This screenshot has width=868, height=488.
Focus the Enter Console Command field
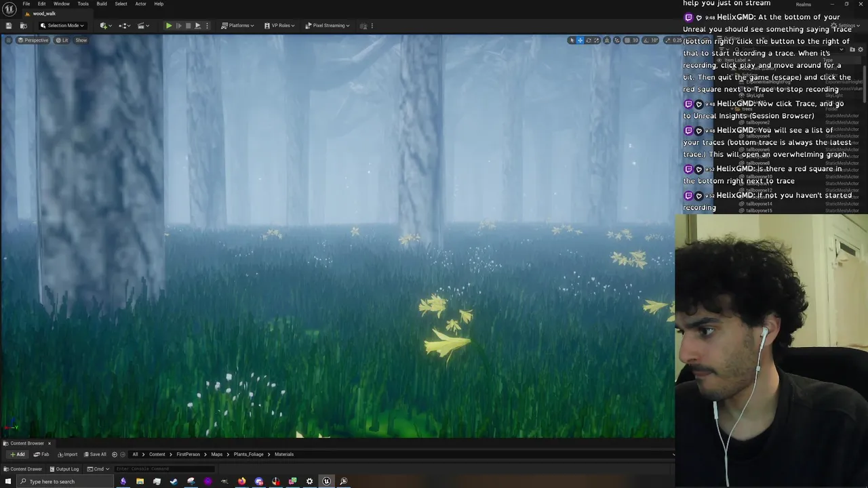point(165,469)
